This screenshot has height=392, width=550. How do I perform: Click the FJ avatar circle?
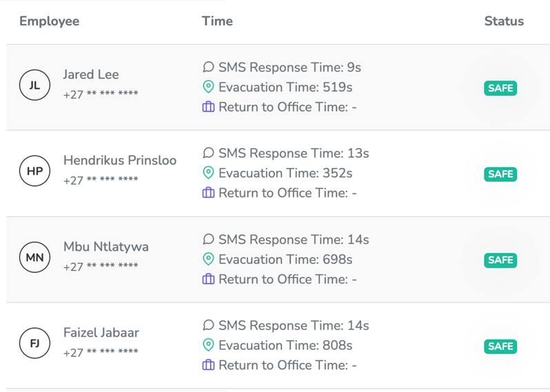tap(34, 344)
